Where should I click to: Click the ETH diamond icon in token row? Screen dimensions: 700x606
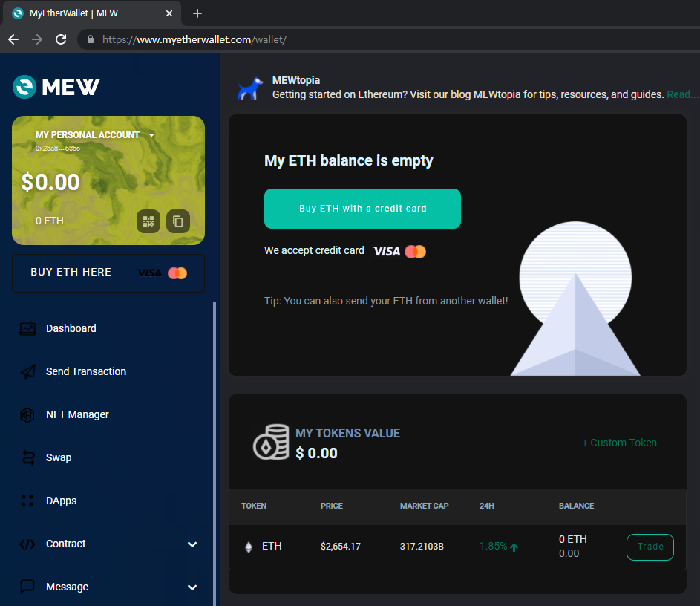249,547
